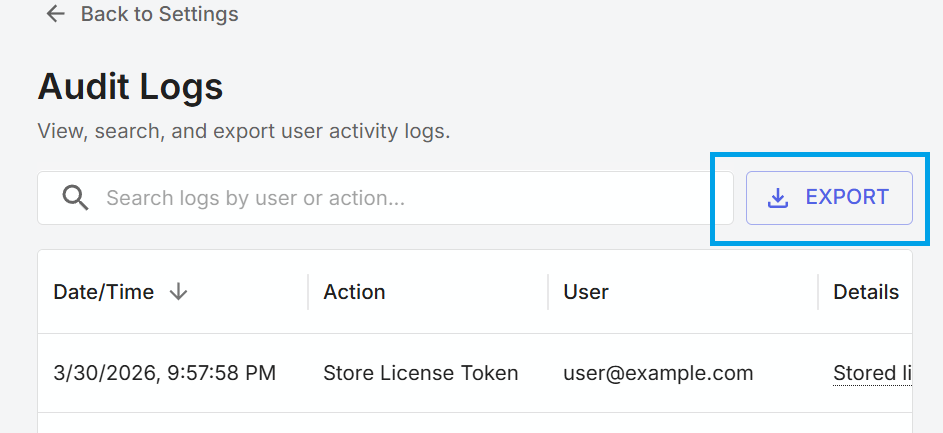Click the User column header

point(586,292)
